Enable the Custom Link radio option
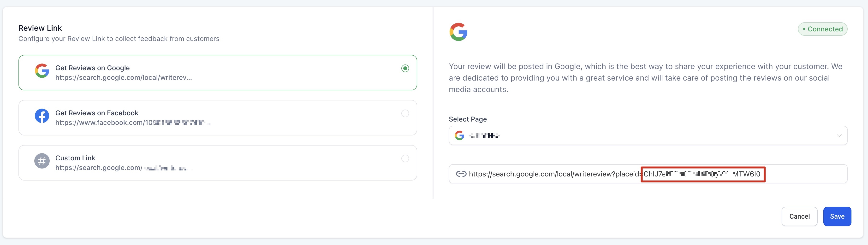Viewport: 868px width, 245px height. [405, 158]
